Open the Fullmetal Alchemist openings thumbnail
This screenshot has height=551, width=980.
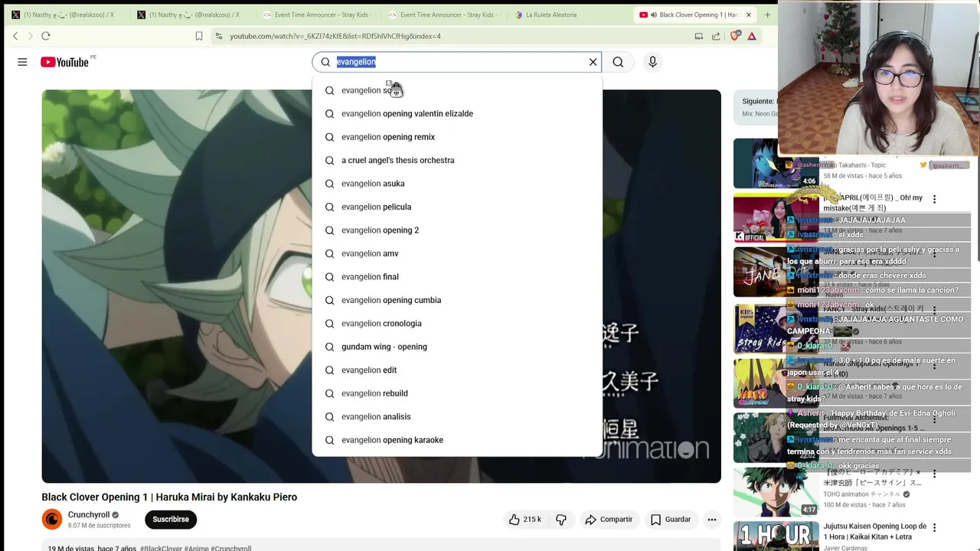tap(776, 438)
